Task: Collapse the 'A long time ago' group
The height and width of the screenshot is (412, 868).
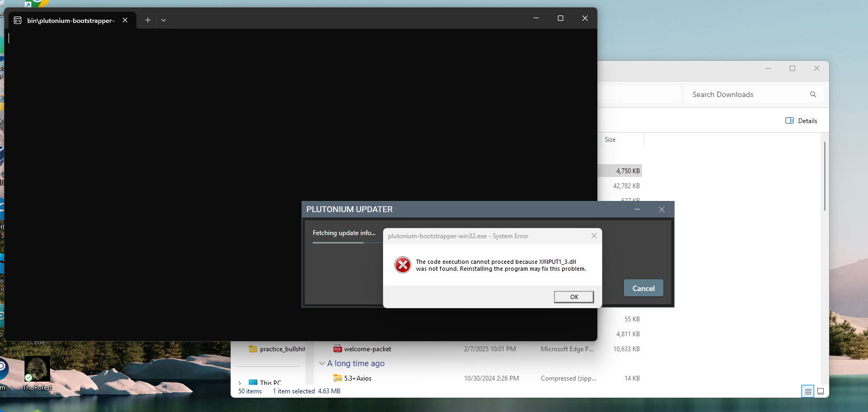Action: click(x=322, y=363)
